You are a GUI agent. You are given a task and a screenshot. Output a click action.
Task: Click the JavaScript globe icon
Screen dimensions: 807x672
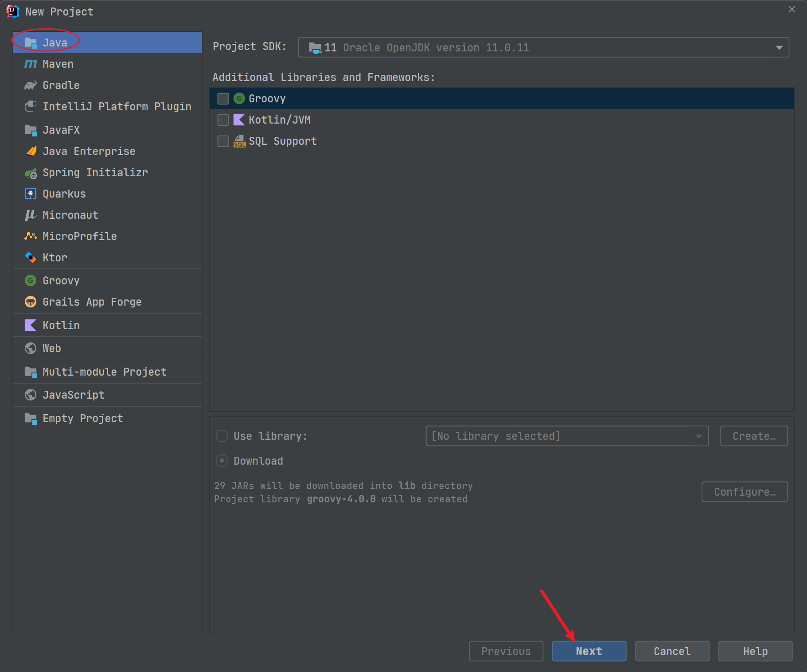(x=31, y=395)
